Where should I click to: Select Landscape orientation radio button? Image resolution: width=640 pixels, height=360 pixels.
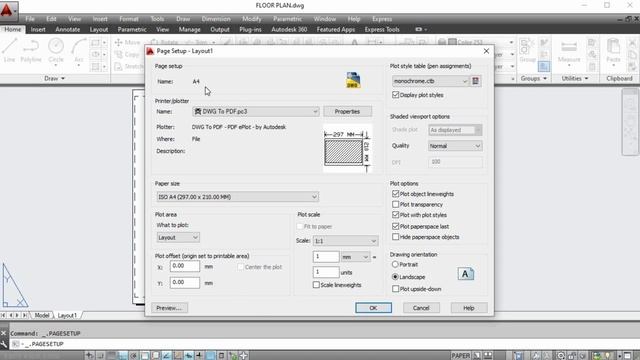(x=395, y=277)
